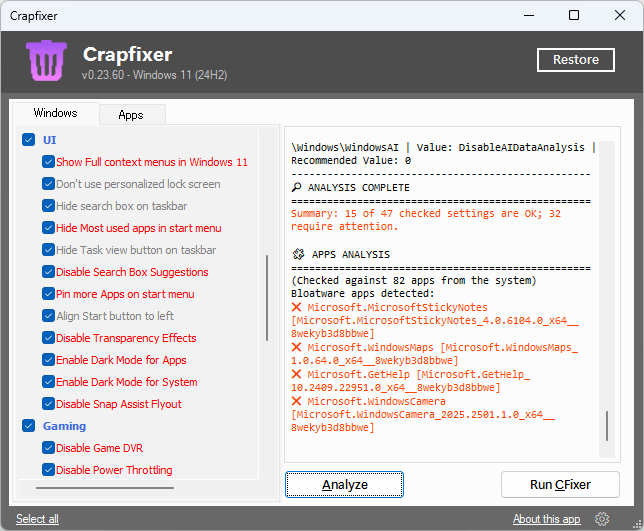Toggle Hide search box on taskbar

(48, 206)
